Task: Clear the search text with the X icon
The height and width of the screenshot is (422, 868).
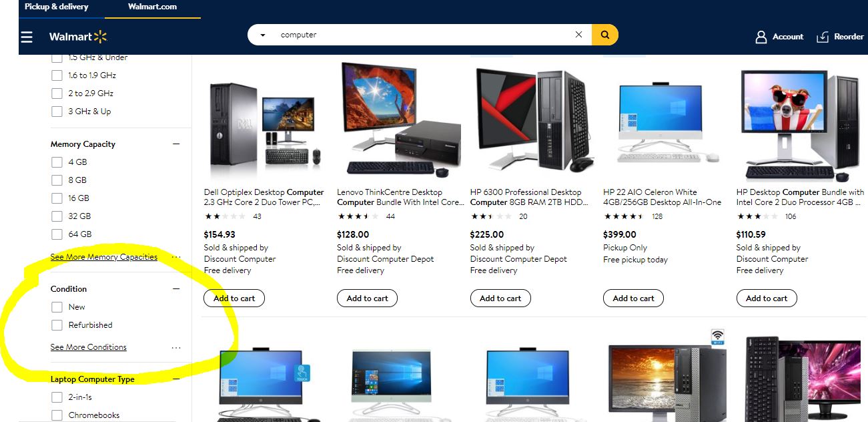Action: click(x=578, y=35)
